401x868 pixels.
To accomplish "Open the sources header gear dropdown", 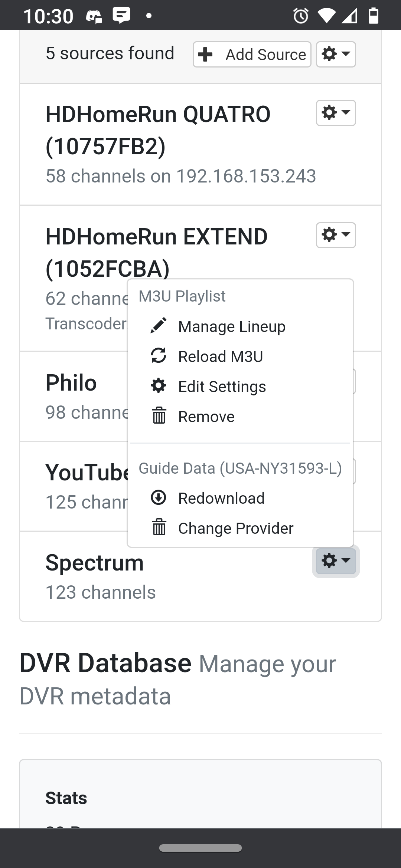I will 336,54.
